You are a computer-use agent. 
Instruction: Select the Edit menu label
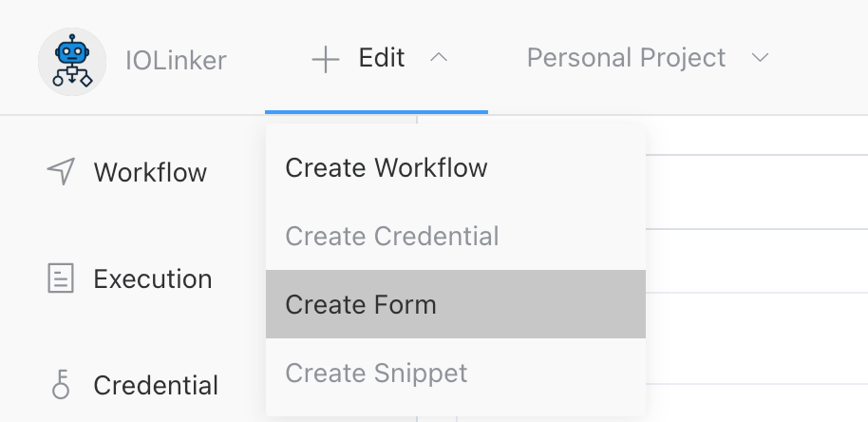(382, 58)
